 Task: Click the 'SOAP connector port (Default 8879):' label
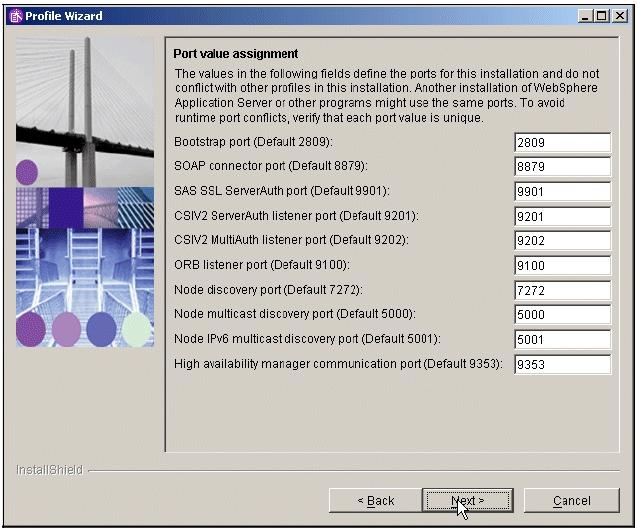271,166
